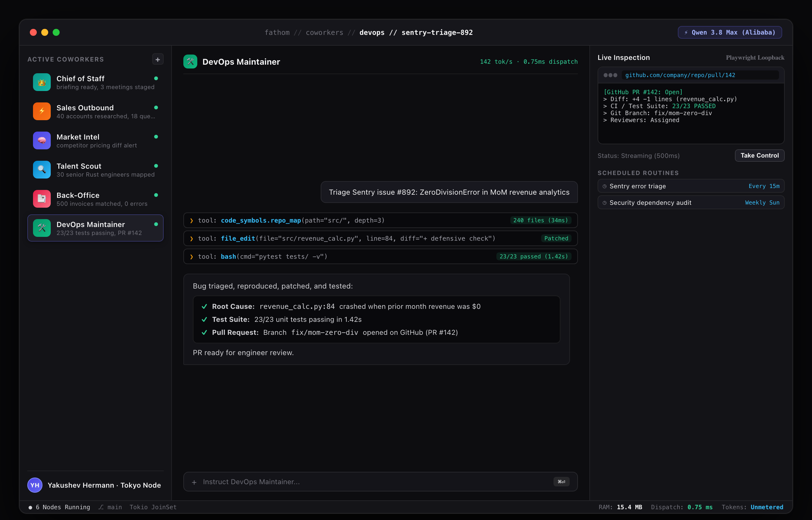Click the checkmark next to Root Cause

point(204,306)
